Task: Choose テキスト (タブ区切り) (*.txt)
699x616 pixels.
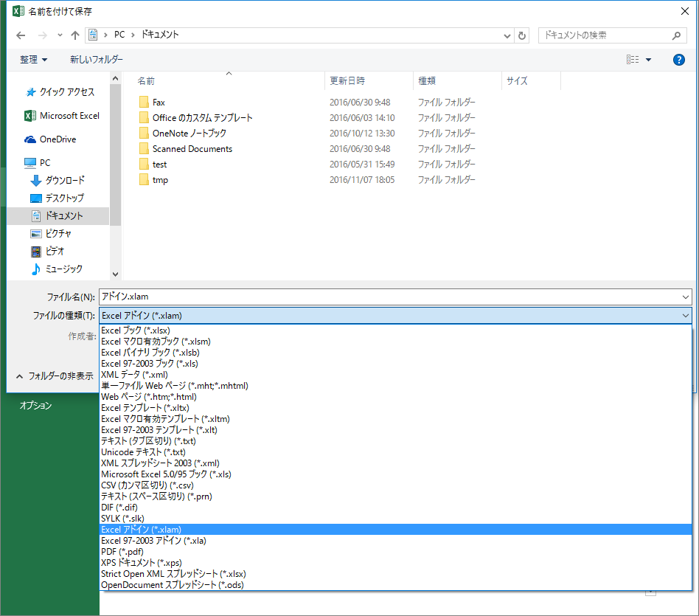Action: [395, 441]
